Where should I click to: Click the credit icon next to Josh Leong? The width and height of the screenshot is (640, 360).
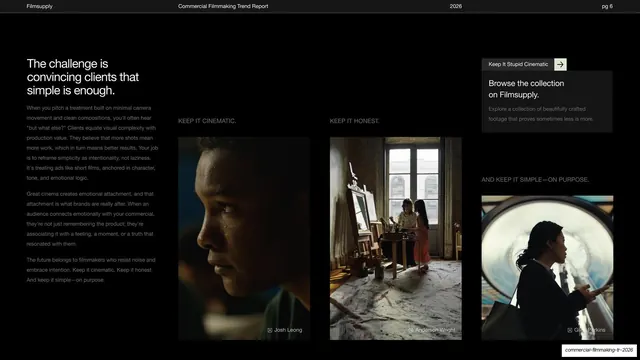tap(270, 330)
